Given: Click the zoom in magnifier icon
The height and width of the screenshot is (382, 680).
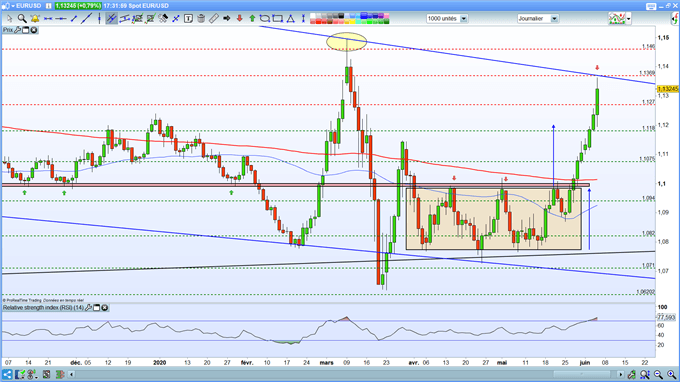Looking at the screenshot, I should click(x=671, y=374).
